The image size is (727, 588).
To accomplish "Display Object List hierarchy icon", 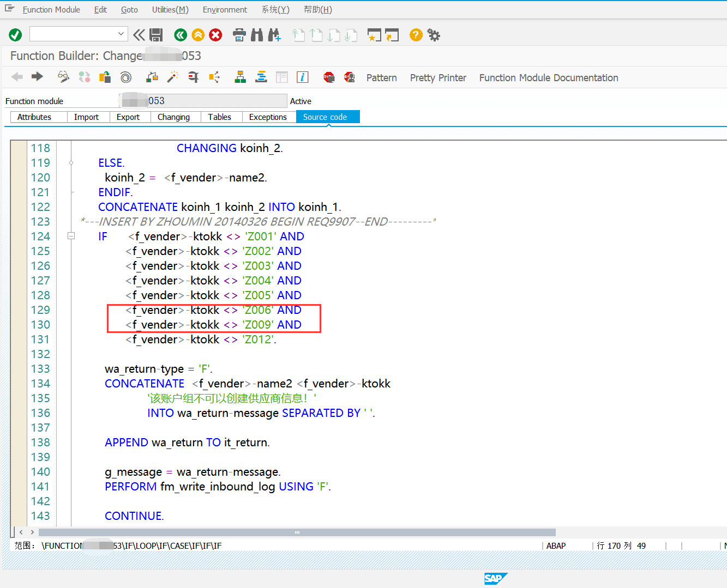I will [x=240, y=77].
